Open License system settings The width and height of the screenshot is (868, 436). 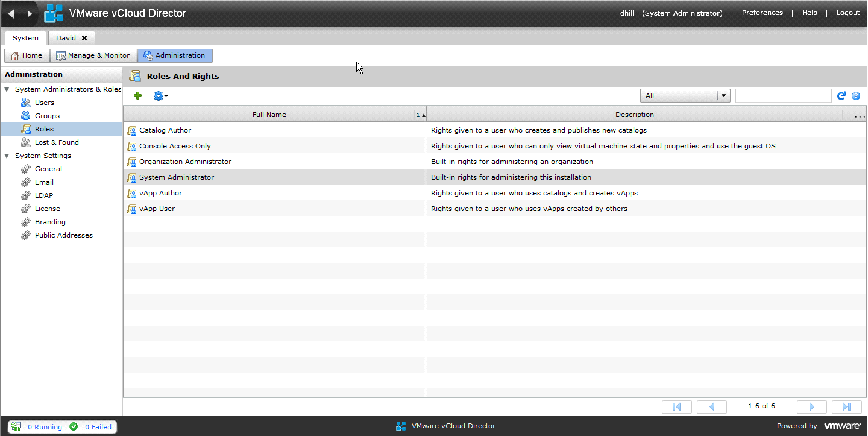48,209
